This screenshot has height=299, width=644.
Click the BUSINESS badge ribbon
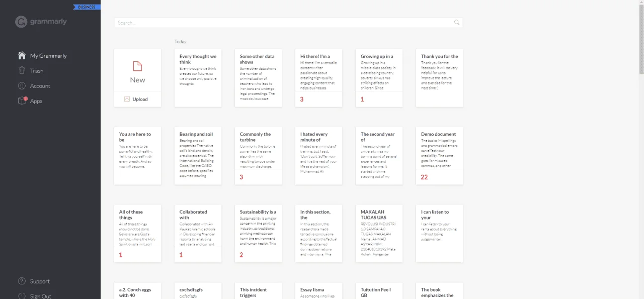[87, 7]
